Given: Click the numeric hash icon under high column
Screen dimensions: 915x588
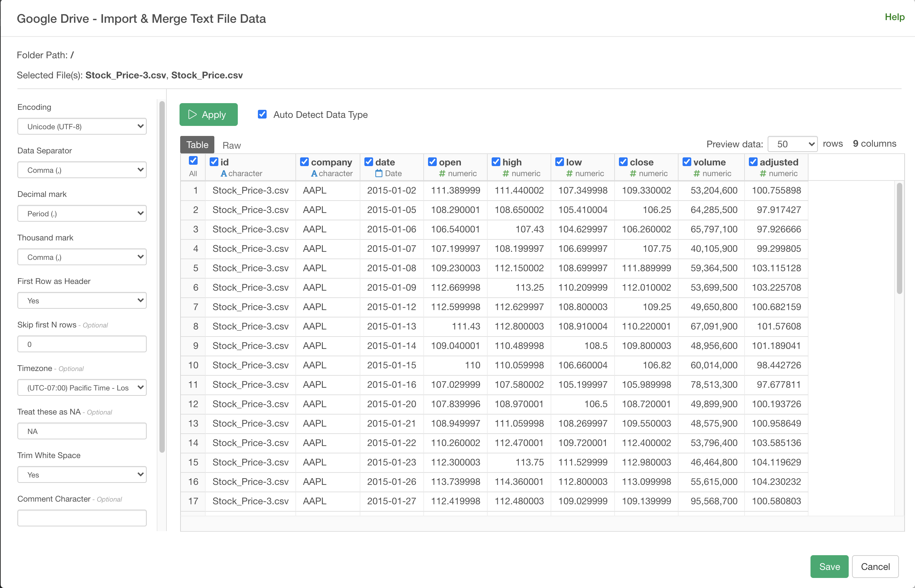Looking at the screenshot, I should click(506, 174).
